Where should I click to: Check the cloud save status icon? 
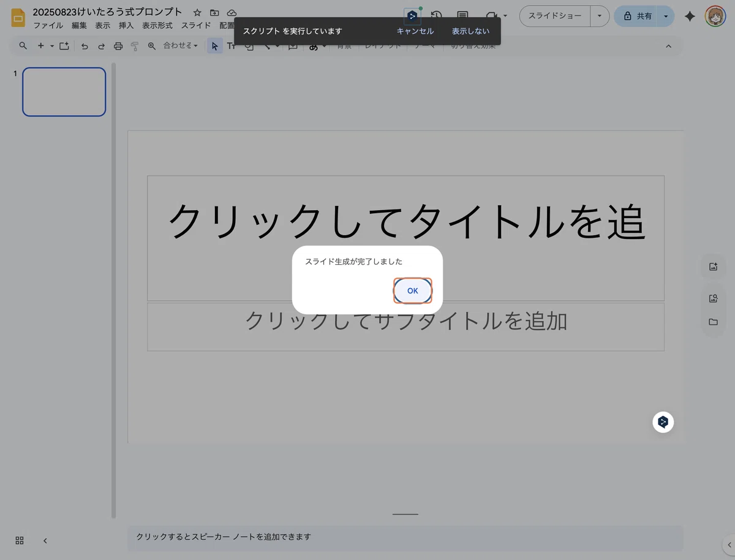pyautogui.click(x=232, y=12)
